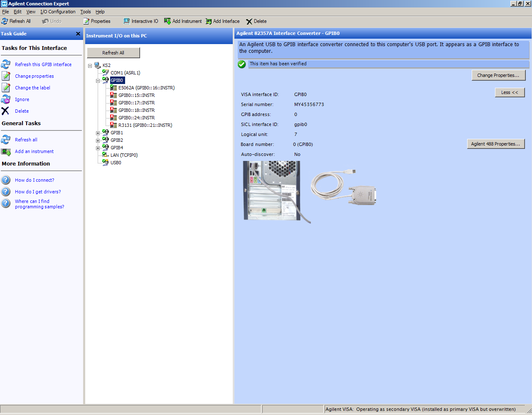Expand the GPIB1 tree node

98,133
